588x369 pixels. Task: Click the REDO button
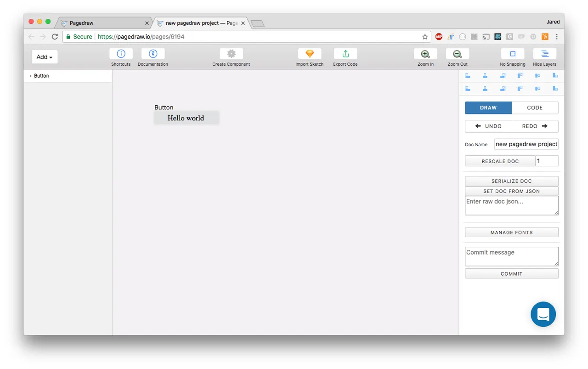535,126
